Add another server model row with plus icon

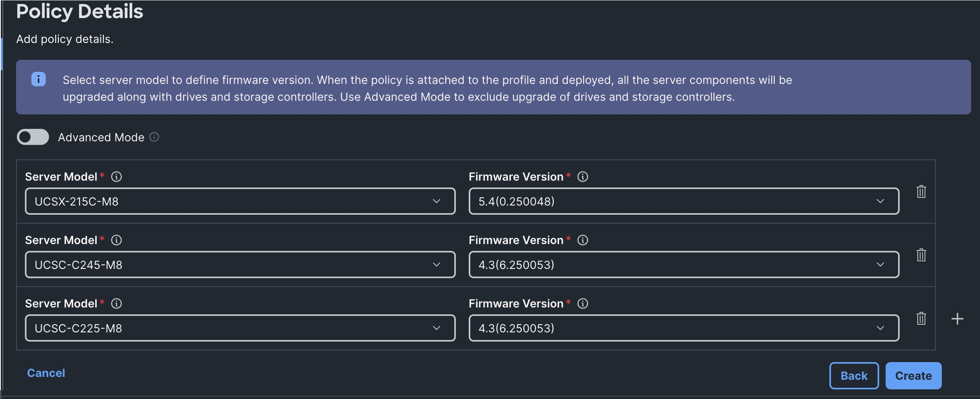coord(957,319)
